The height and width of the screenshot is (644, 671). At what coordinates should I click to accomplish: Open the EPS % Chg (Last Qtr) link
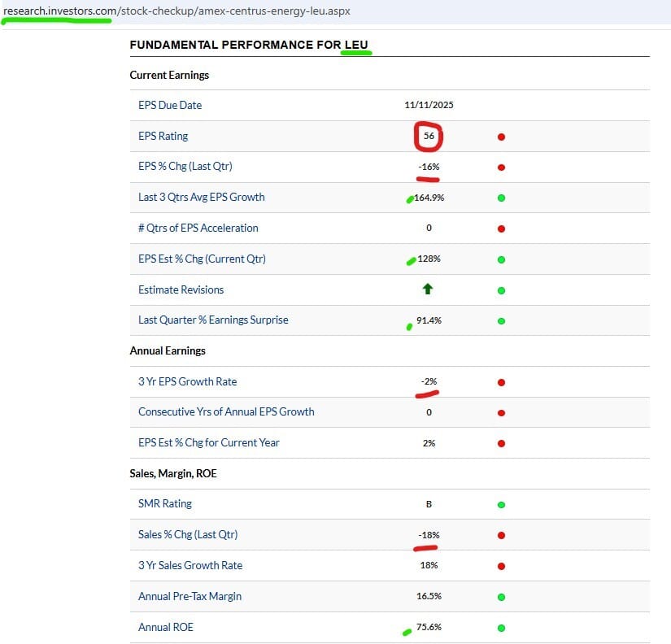tap(185, 167)
